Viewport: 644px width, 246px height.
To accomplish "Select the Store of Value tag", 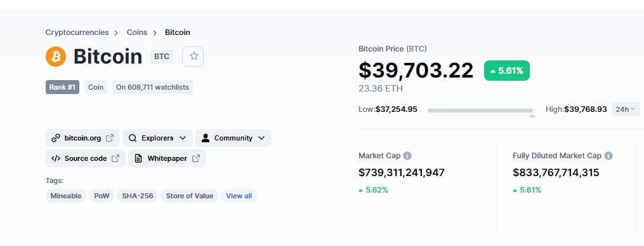I will [189, 196].
